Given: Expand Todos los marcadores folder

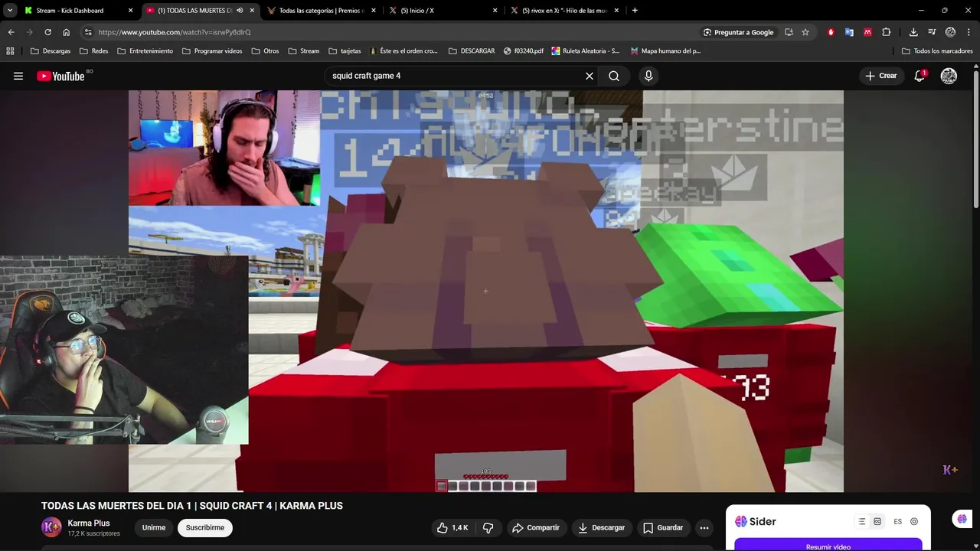Looking at the screenshot, I should pyautogui.click(x=937, y=51).
